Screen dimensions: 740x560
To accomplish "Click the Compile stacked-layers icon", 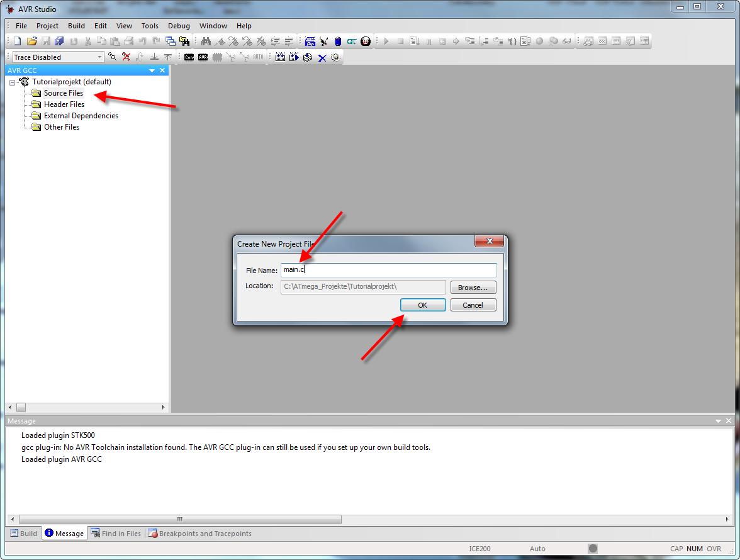I will click(x=308, y=57).
